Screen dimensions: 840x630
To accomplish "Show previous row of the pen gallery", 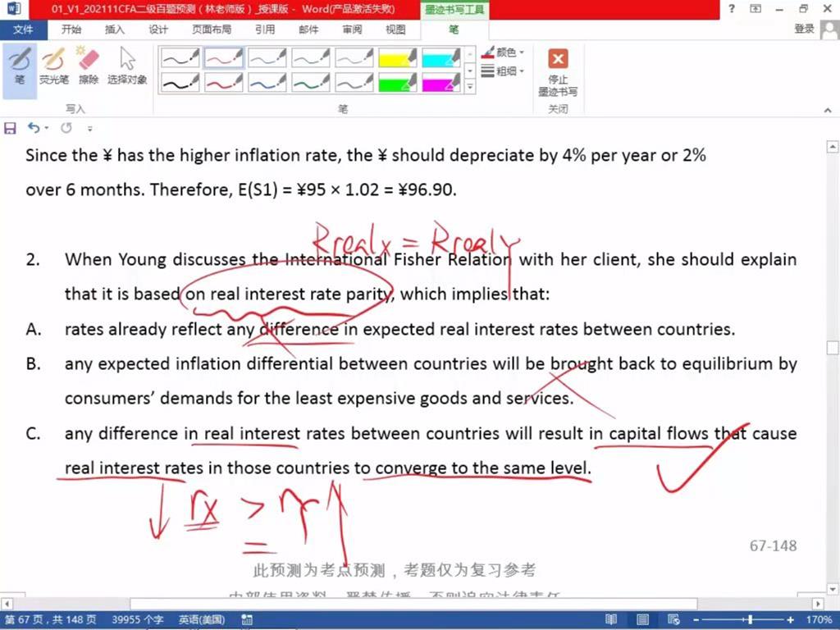I will point(470,54).
